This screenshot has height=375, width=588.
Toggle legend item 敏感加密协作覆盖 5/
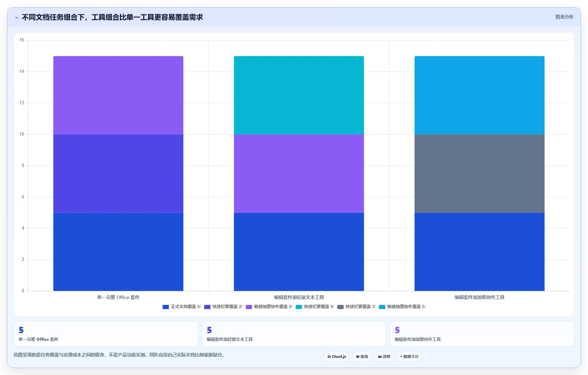click(402, 307)
